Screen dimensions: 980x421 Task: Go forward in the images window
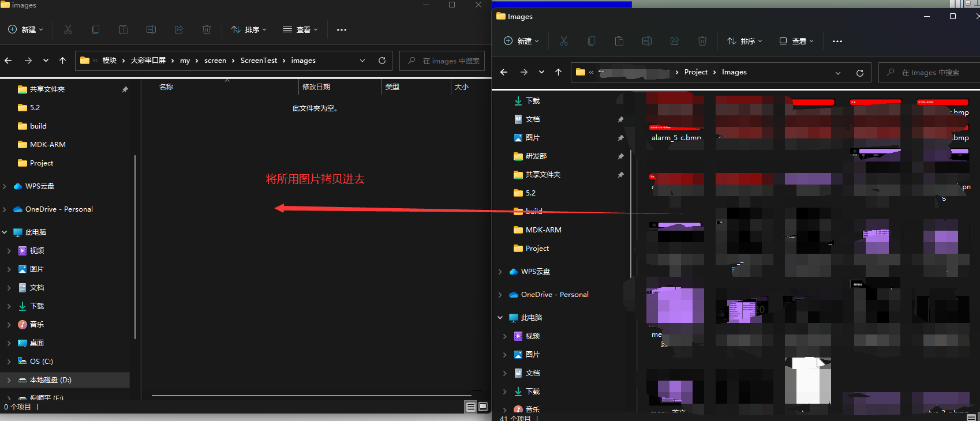point(28,61)
